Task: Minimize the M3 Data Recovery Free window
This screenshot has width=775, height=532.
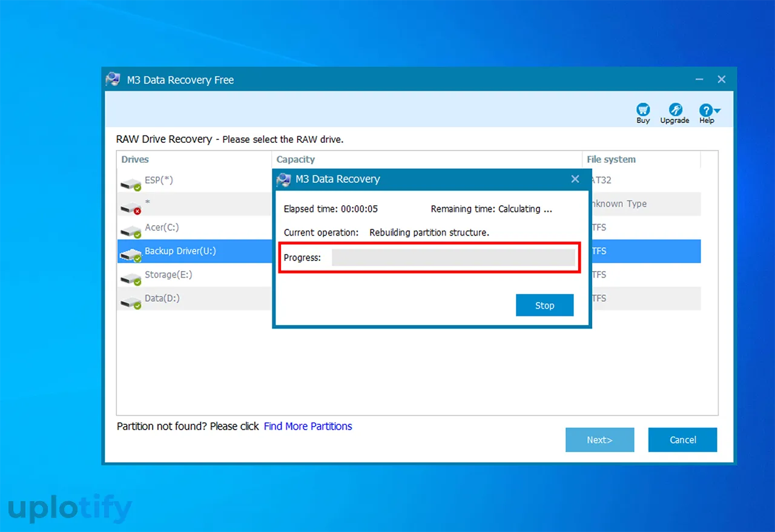Action: pyautogui.click(x=699, y=79)
